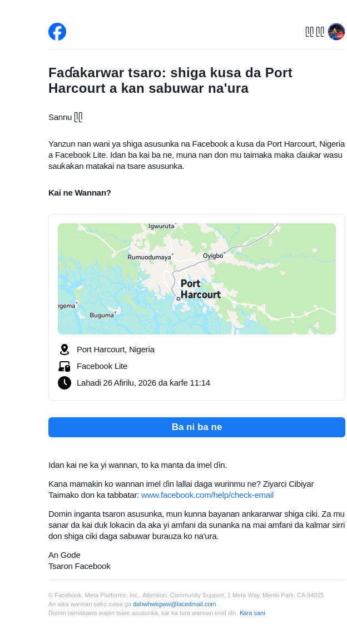Click the Buguma label on the map
The height and width of the screenshot is (644, 347).
coord(102,315)
